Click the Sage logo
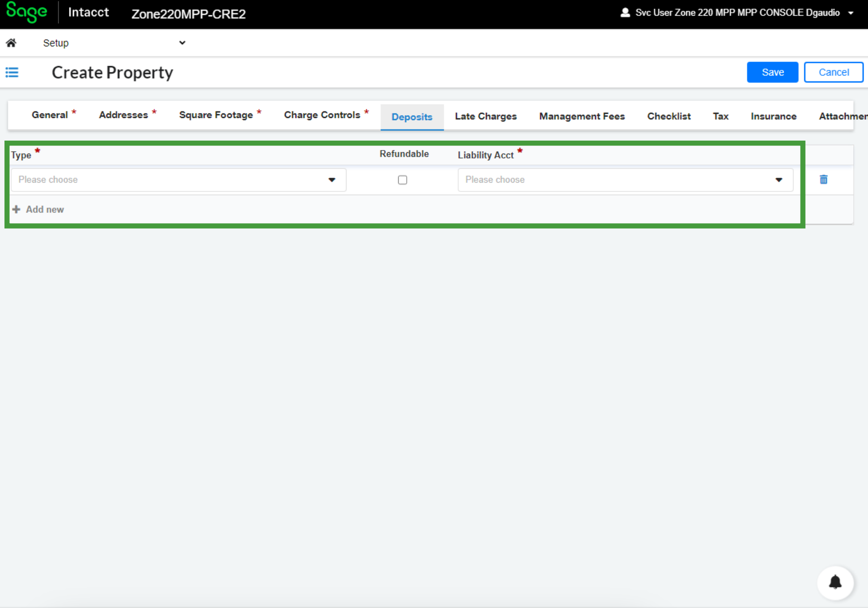The height and width of the screenshot is (608, 868). click(26, 12)
